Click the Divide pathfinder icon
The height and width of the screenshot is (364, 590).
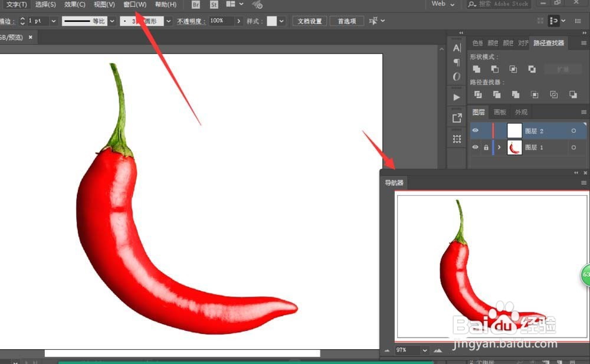478,94
